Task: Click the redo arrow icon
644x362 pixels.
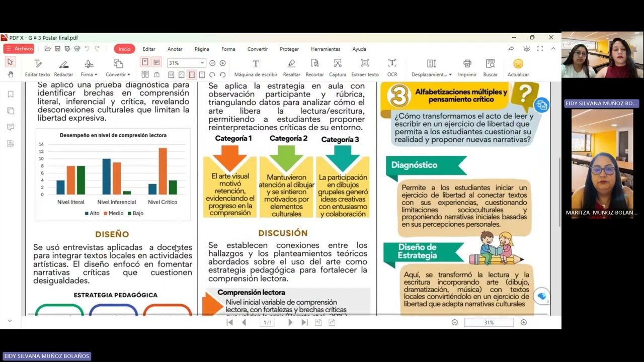Action: coord(97,49)
